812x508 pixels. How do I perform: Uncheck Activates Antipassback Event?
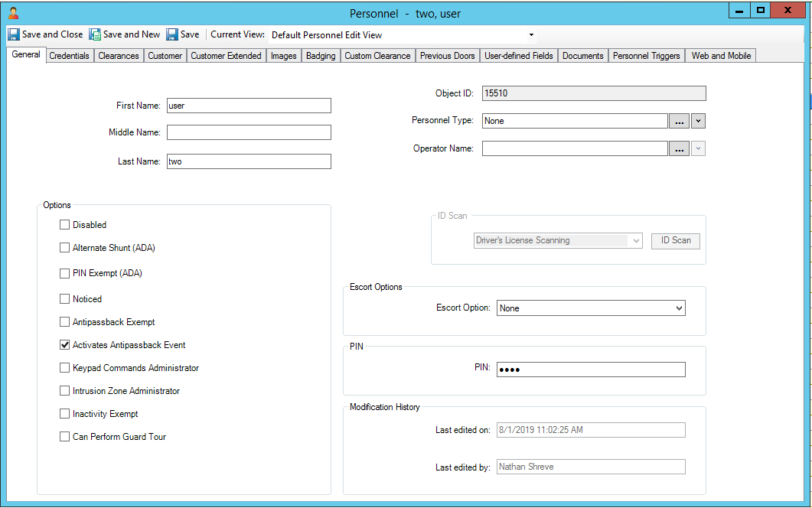pyautogui.click(x=65, y=344)
